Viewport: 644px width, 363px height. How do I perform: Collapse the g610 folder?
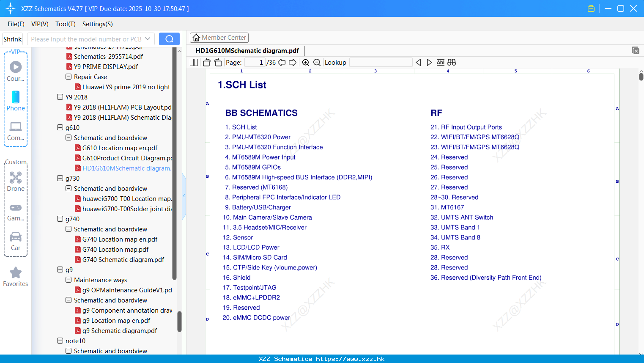[60, 127]
